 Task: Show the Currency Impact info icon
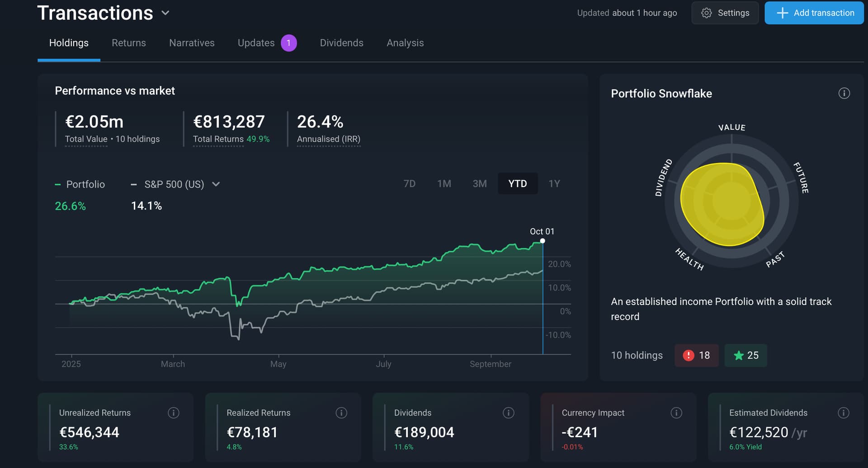(676, 412)
